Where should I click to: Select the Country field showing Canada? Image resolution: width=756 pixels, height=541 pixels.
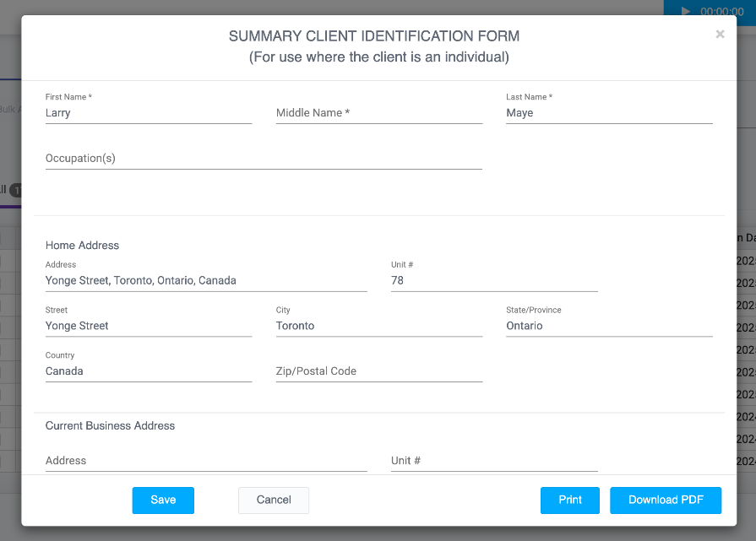click(x=148, y=371)
